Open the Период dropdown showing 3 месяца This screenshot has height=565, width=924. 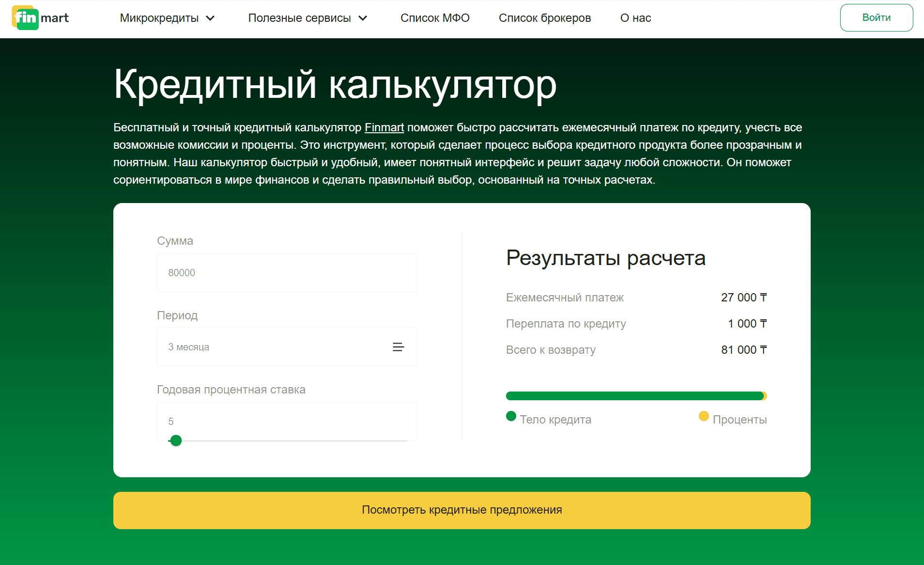[x=287, y=347]
